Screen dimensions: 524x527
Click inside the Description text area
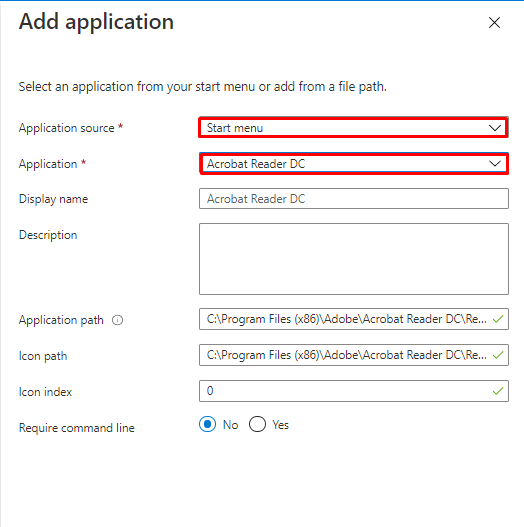tap(354, 259)
